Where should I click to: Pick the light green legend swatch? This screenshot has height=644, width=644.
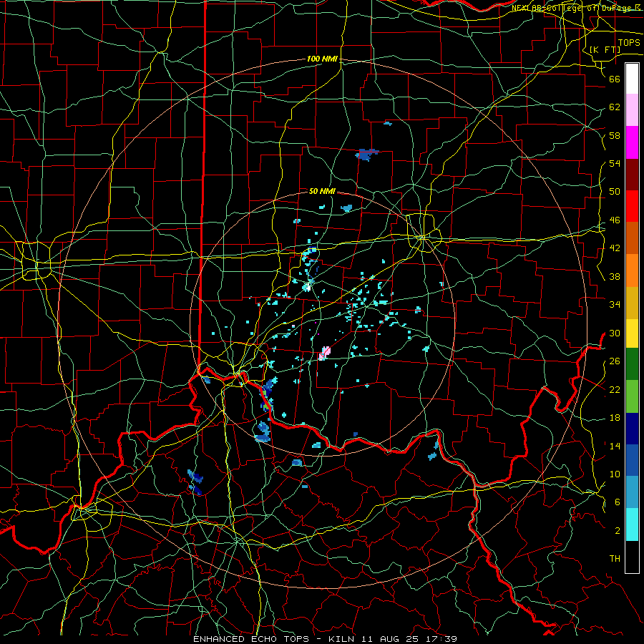point(632,396)
